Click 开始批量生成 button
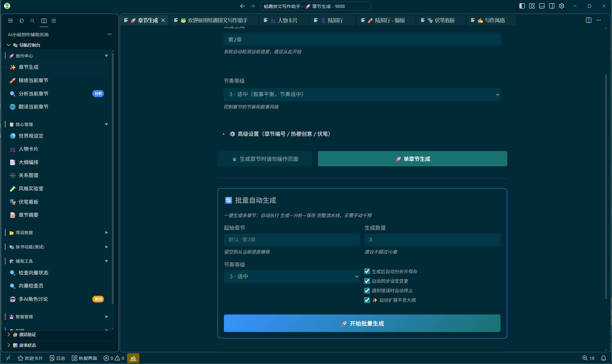The height and width of the screenshot is (364, 612). [x=362, y=323]
